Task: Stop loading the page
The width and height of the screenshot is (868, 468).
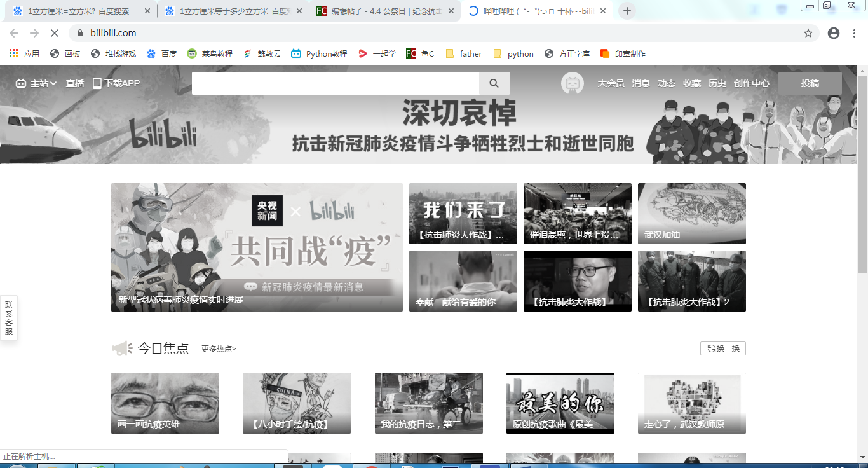Action: pyautogui.click(x=53, y=33)
